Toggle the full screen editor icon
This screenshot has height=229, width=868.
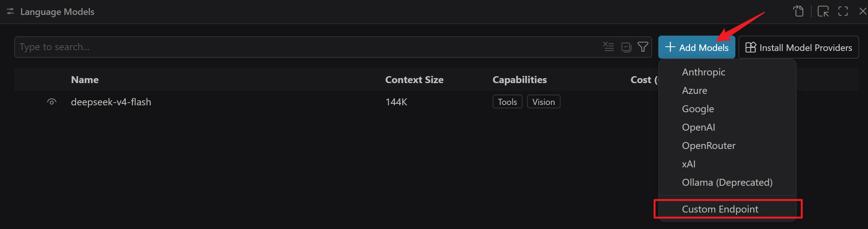[x=843, y=11]
